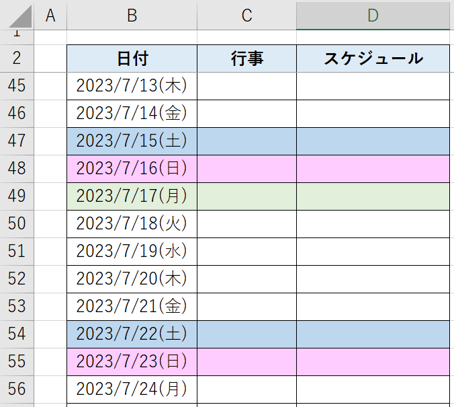Image resolution: width=454 pixels, height=407 pixels.
Task: Select the 行事 cell for 2023/7/20(木)
Action: click(x=247, y=279)
